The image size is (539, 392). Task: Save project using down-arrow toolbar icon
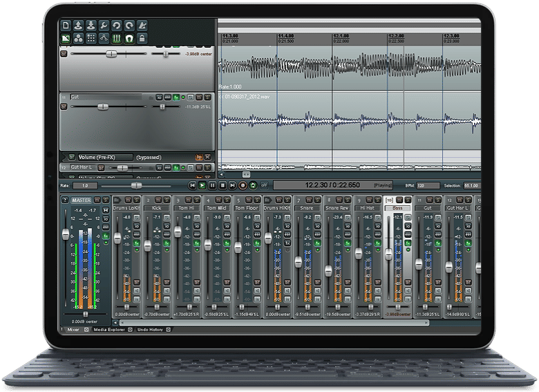(x=91, y=26)
